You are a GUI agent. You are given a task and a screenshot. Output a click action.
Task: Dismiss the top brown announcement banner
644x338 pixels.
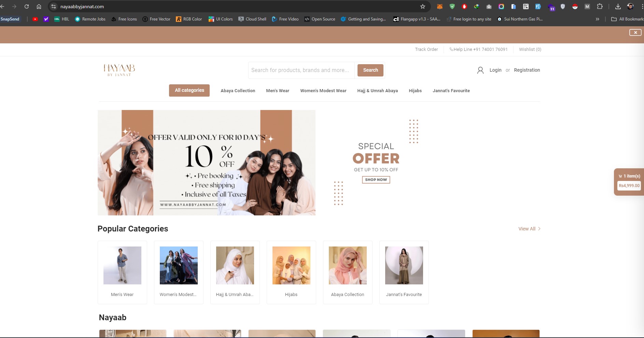(x=635, y=32)
